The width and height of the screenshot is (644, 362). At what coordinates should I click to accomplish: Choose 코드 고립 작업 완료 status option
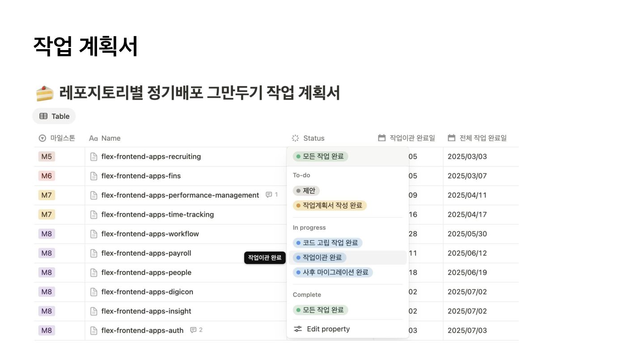pyautogui.click(x=327, y=243)
